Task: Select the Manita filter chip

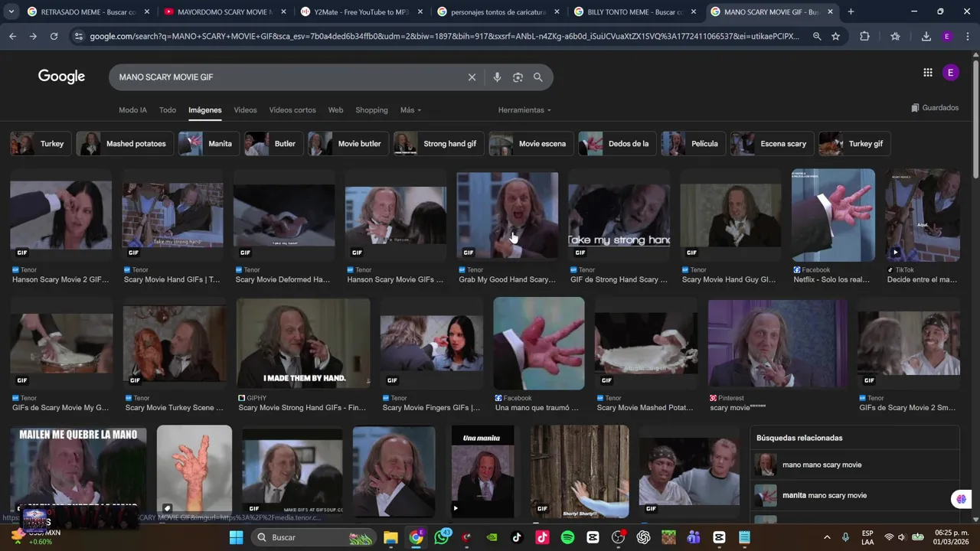Action: tap(209, 144)
